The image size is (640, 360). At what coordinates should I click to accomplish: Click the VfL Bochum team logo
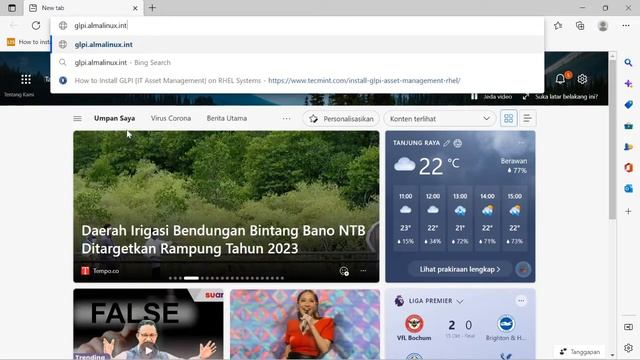(414, 324)
